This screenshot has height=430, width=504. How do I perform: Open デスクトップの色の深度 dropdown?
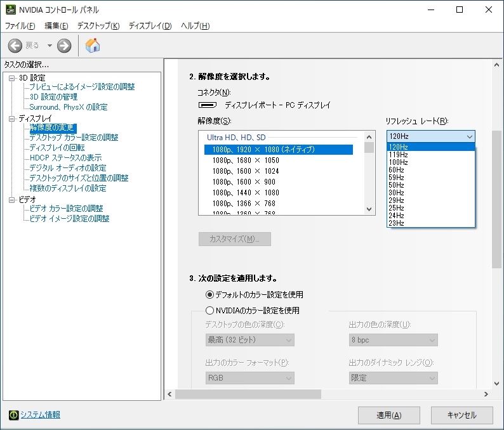point(249,340)
